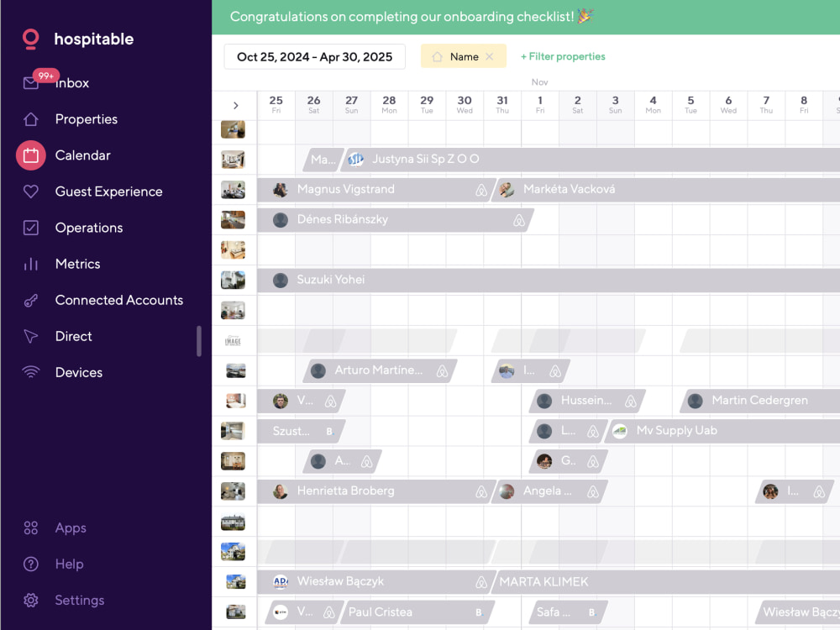Click + Filter properties link
Viewport: 840px width, 630px height.
pyautogui.click(x=563, y=56)
